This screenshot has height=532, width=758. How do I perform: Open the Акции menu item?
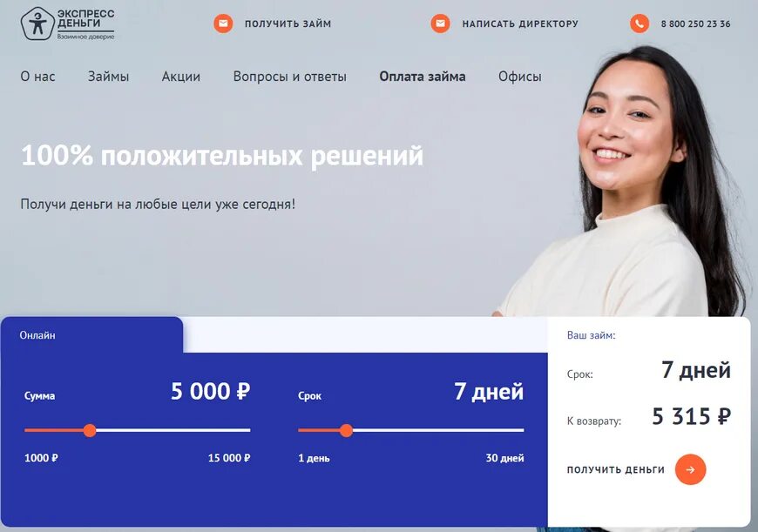tap(181, 77)
